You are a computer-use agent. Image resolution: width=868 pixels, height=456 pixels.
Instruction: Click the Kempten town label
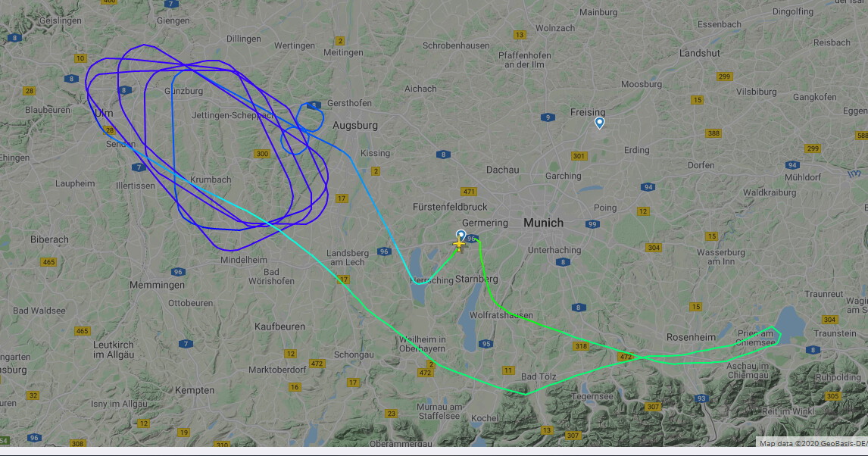[x=195, y=390]
